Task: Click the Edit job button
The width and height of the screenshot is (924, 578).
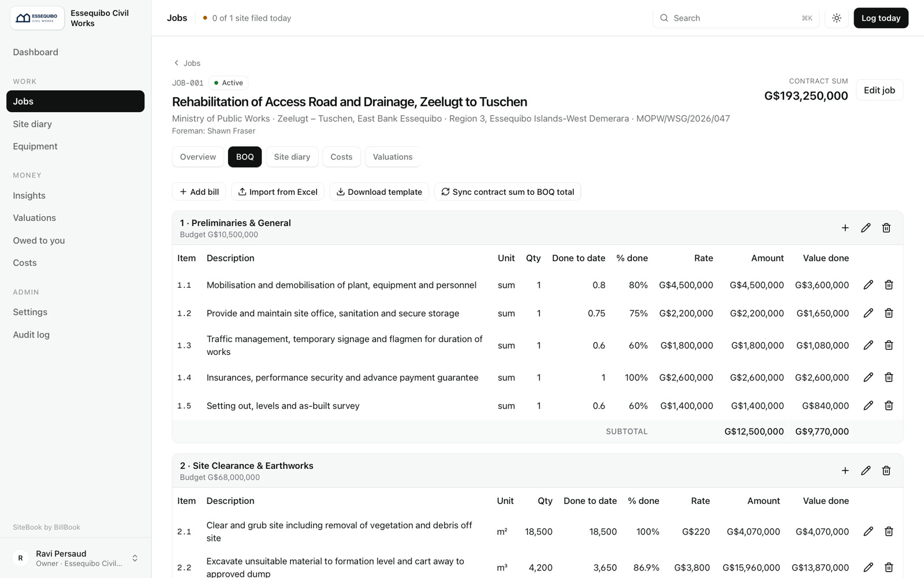Action: click(x=880, y=90)
